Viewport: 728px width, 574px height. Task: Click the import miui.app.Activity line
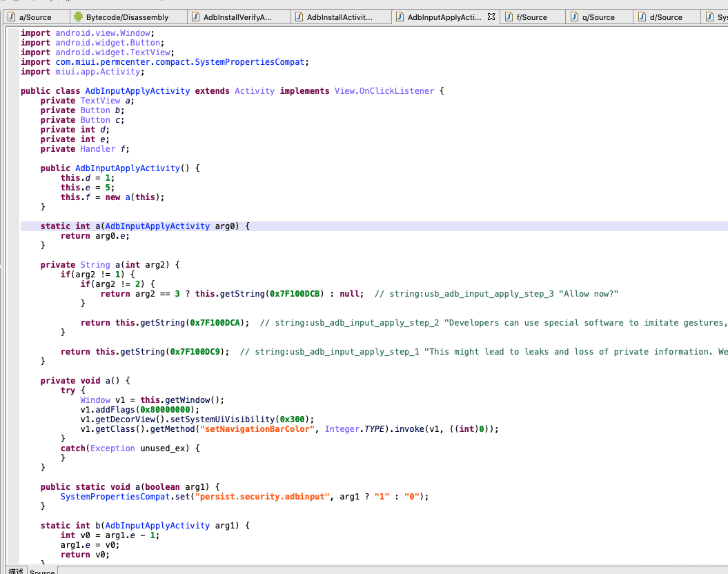pyautogui.click(x=83, y=72)
